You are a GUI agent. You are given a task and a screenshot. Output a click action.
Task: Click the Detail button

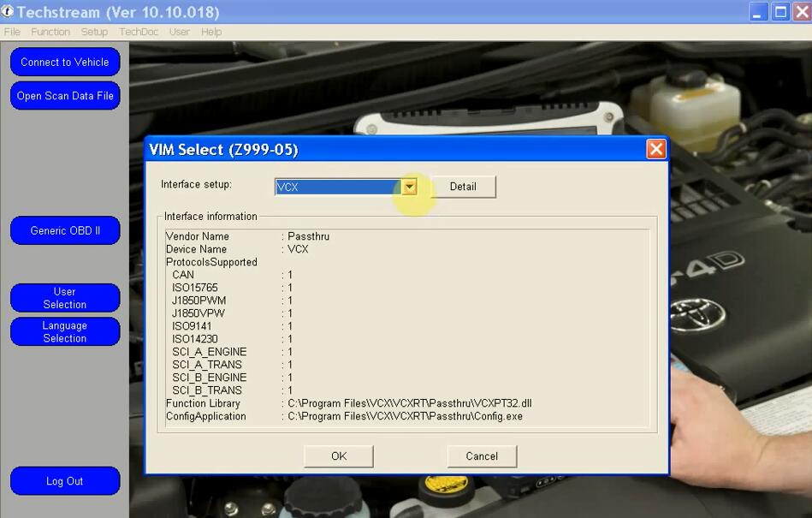[x=462, y=187]
